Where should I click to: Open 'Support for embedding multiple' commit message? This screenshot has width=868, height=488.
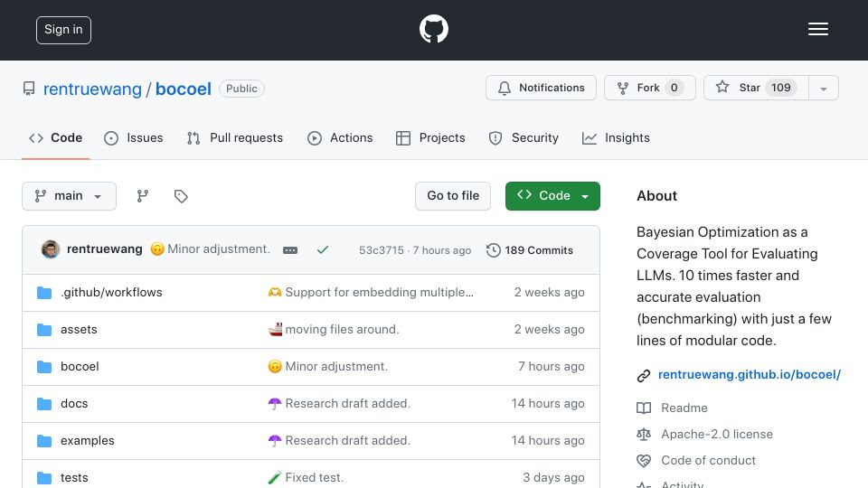click(x=379, y=292)
